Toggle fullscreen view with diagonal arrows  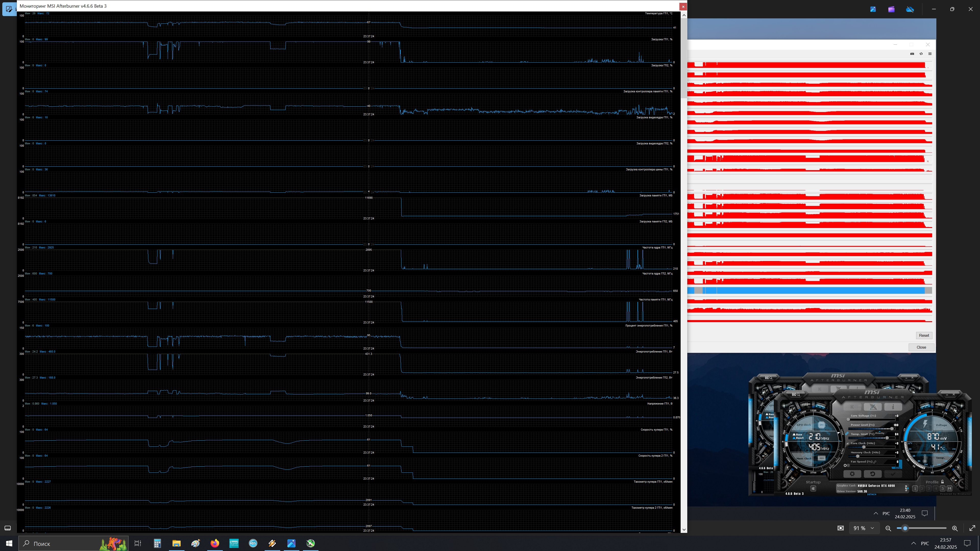pyautogui.click(x=972, y=528)
